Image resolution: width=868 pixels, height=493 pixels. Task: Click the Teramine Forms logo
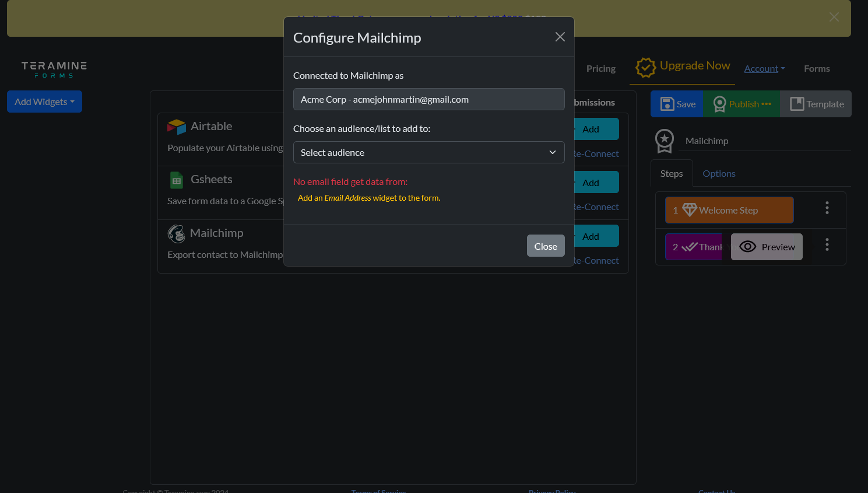54,69
